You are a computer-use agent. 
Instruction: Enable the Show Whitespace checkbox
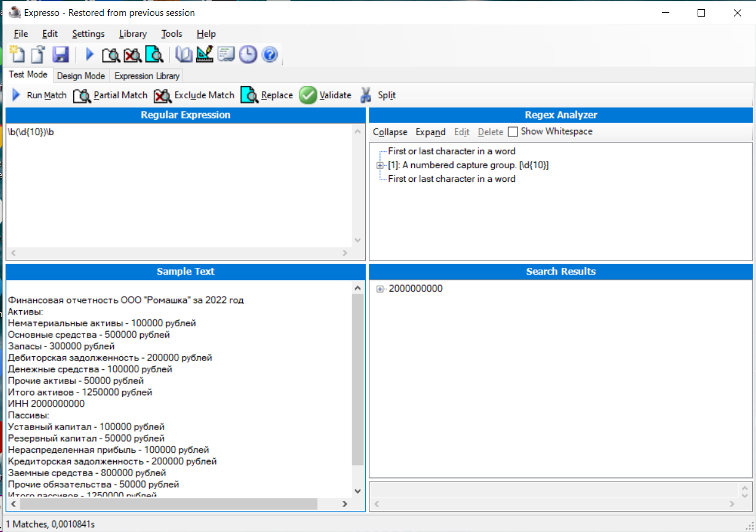(513, 131)
